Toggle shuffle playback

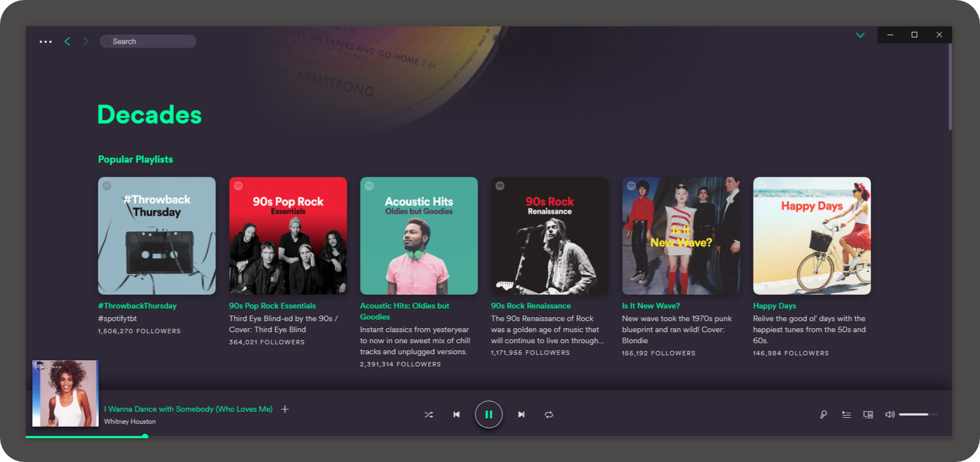coord(428,414)
